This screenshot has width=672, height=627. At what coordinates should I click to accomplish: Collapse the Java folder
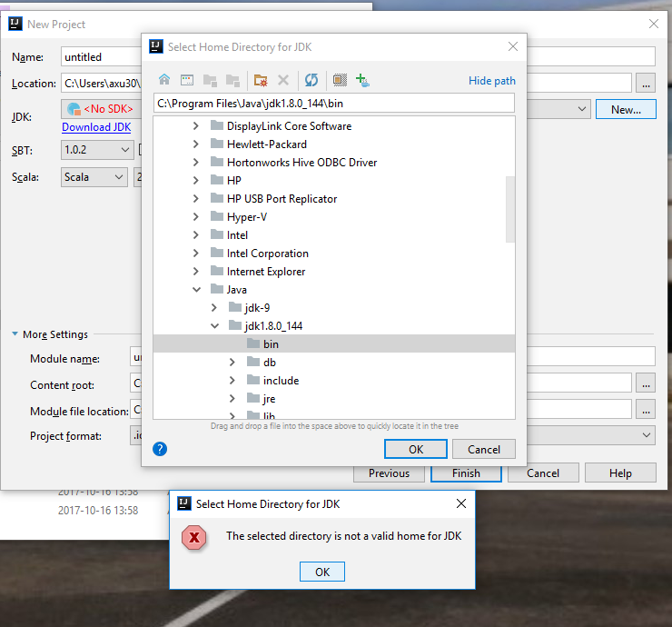[x=196, y=290]
